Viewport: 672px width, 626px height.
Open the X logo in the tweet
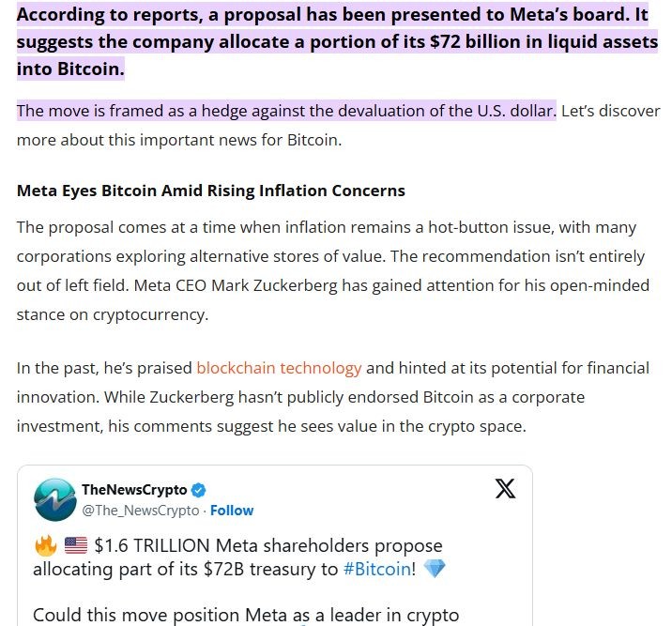505,488
